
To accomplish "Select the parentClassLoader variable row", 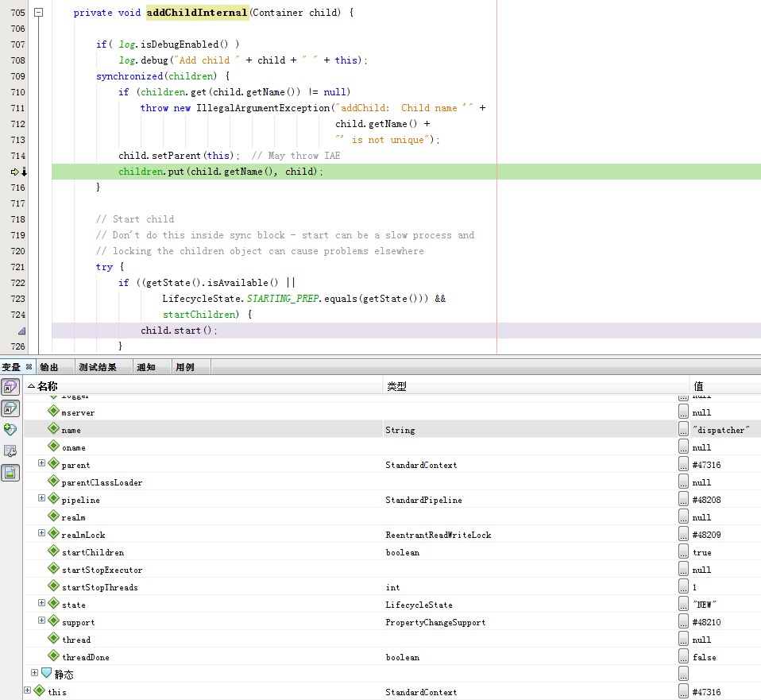I will pyautogui.click(x=392, y=482).
